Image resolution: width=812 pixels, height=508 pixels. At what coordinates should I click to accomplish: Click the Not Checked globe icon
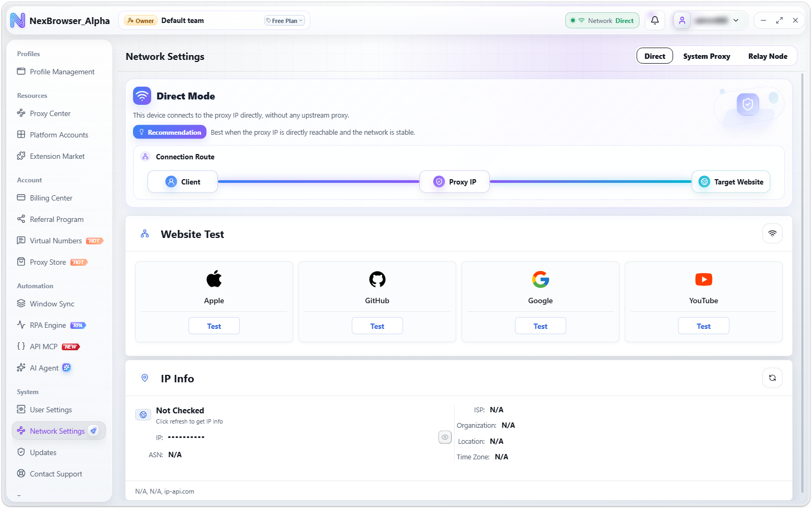tap(143, 414)
